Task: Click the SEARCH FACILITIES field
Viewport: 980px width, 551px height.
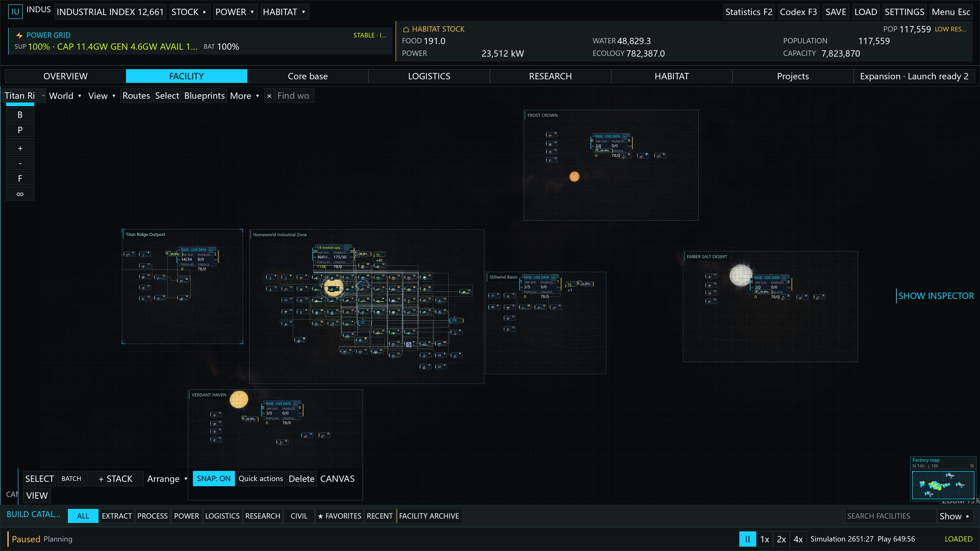Action: [890, 516]
